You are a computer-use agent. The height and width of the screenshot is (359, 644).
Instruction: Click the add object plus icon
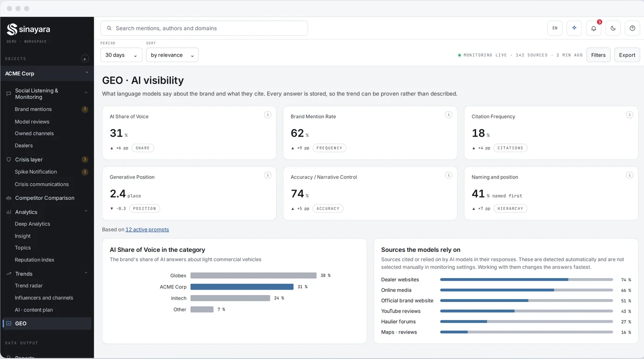85,59
